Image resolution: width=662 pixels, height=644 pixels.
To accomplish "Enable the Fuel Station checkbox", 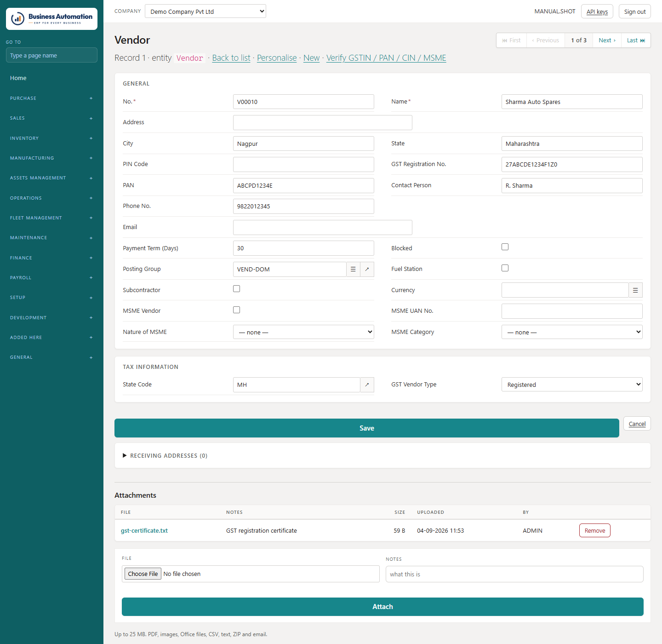I will (505, 268).
